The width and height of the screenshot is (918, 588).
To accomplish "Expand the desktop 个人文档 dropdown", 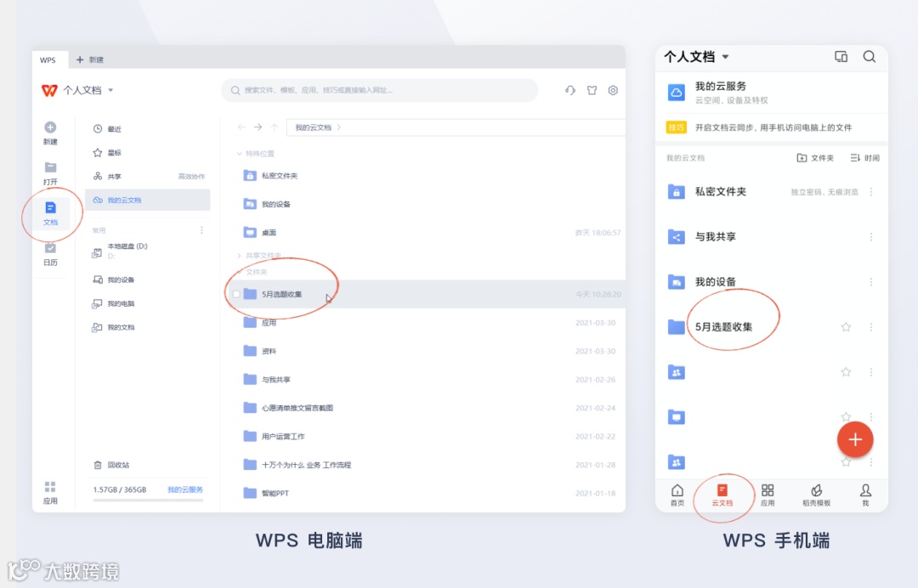I will point(110,90).
